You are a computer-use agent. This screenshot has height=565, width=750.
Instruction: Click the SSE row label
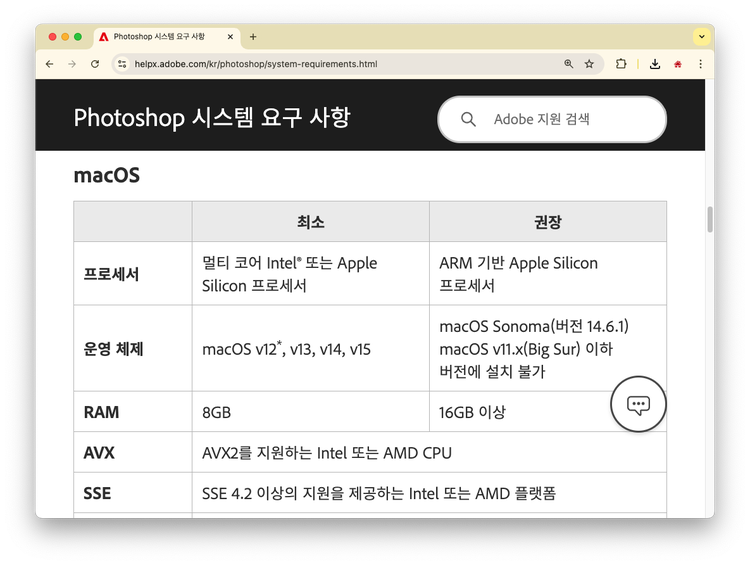(x=97, y=493)
